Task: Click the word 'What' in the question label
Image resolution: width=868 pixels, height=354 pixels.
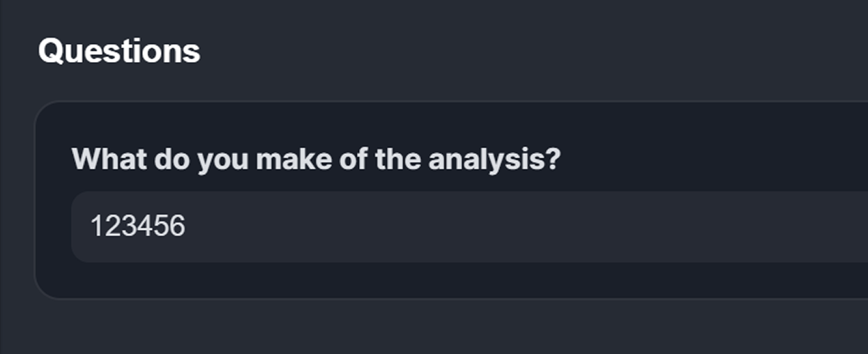Action: click(109, 159)
